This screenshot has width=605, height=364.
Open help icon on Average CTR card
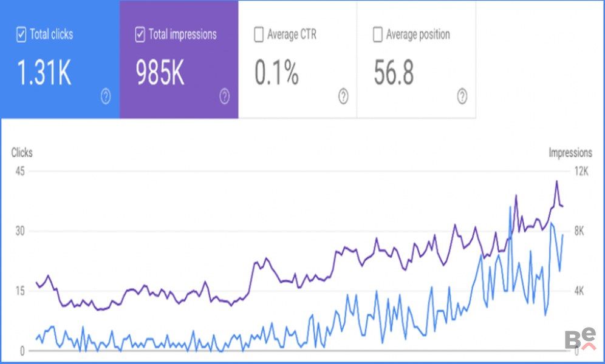[x=343, y=96]
